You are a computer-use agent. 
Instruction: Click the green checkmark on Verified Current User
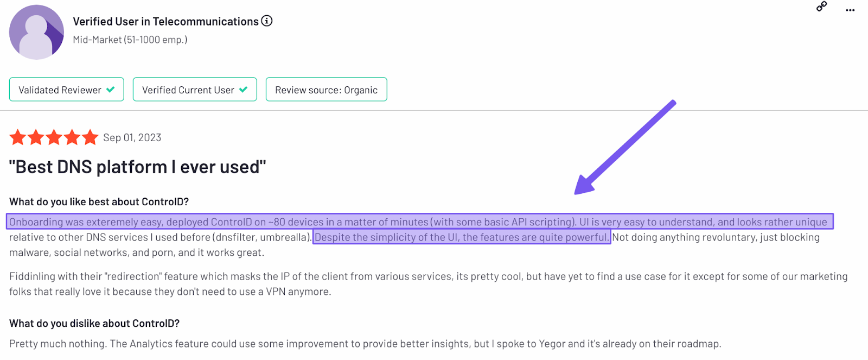click(244, 90)
